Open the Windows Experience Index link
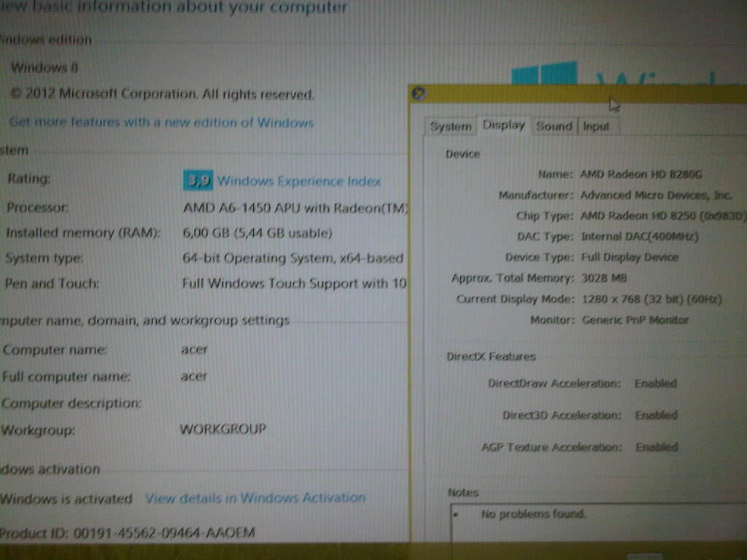 (x=298, y=182)
